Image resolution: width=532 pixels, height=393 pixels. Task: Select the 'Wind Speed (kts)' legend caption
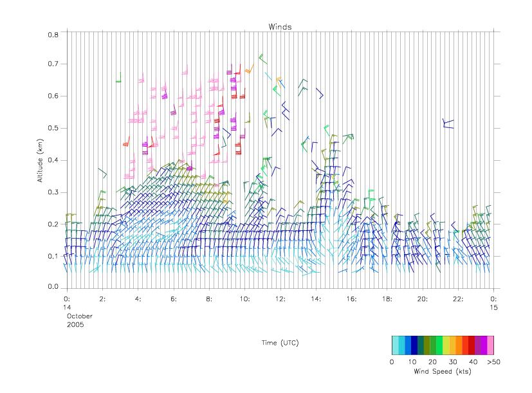click(443, 371)
